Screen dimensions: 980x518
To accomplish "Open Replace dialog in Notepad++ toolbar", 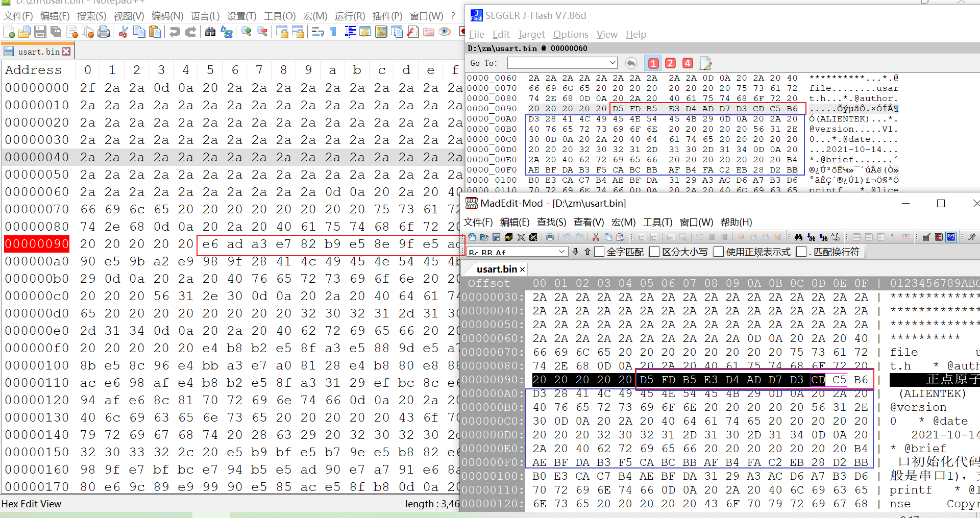I will (x=226, y=32).
